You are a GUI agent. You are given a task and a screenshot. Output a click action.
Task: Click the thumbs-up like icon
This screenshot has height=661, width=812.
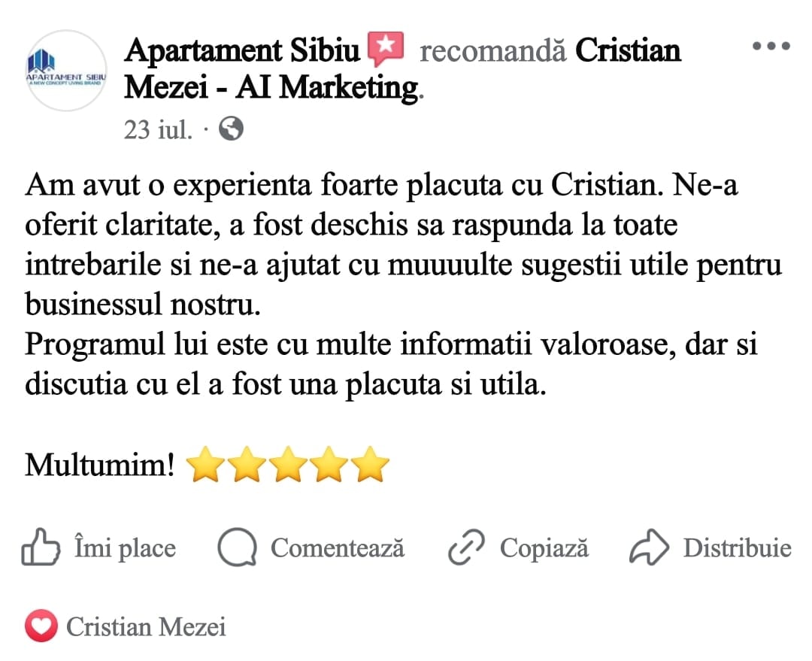tap(41, 547)
